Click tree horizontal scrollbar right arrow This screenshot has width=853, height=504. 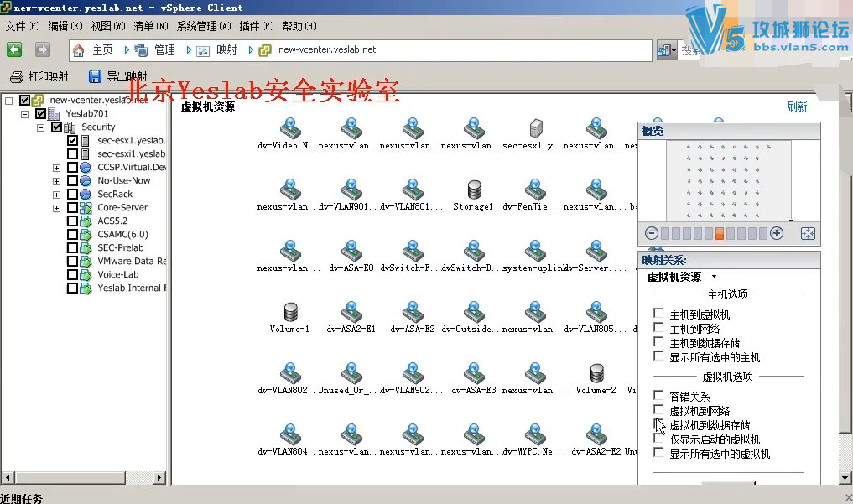click(159, 478)
